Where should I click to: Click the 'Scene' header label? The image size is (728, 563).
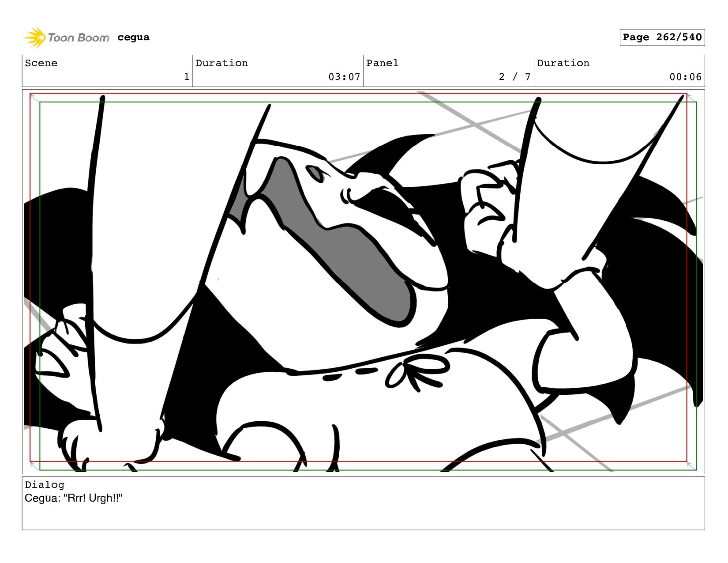tap(41, 63)
